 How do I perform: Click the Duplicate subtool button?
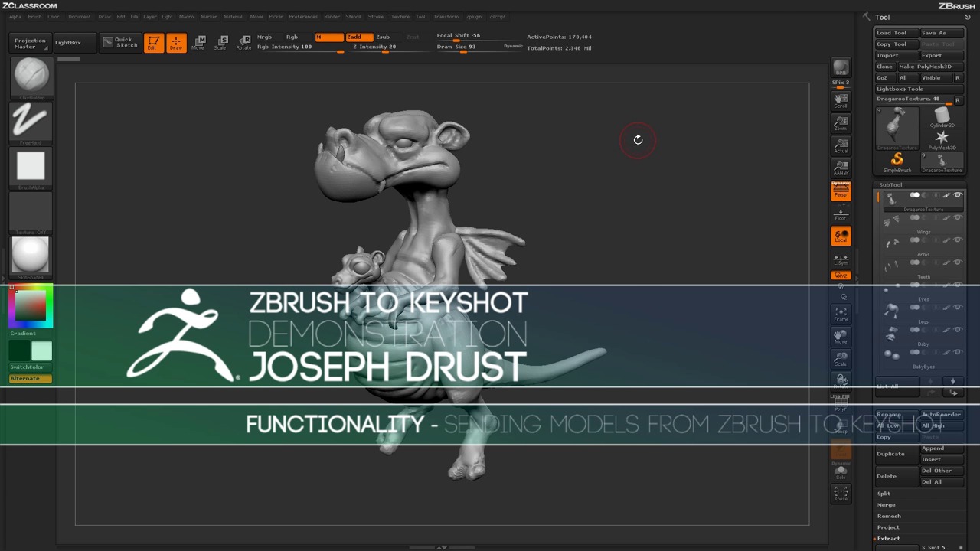(897, 454)
